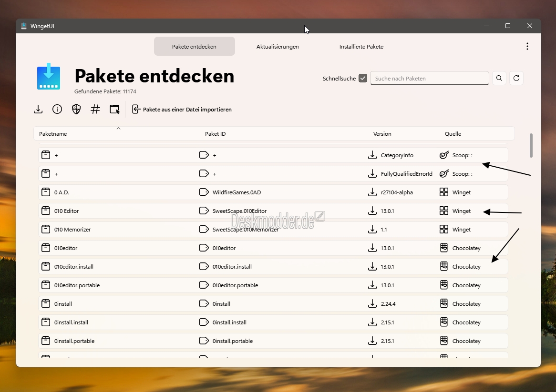Viewport: 556px width, 392px height.
Task: Click Winget icon in 010 Memorizer row
Action: point(444,230)
